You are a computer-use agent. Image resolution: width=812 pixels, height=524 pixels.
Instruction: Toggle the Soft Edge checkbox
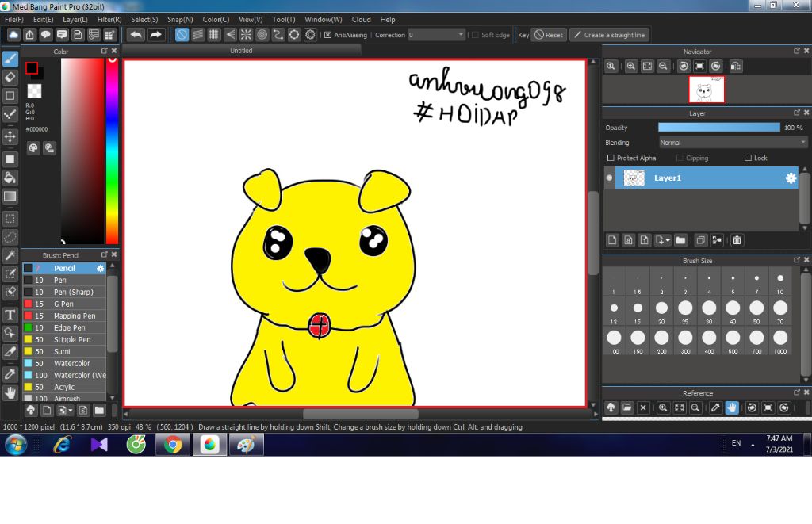tap(475, 35)
